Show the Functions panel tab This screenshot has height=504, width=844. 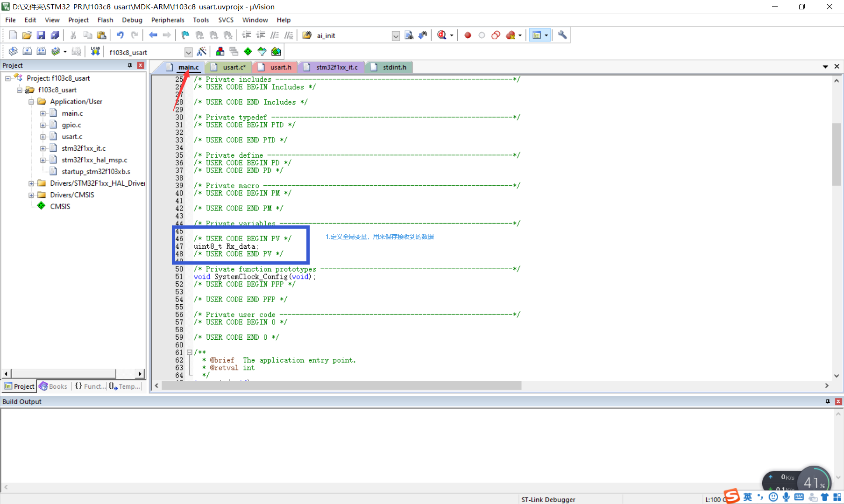(x=90, y=386)
